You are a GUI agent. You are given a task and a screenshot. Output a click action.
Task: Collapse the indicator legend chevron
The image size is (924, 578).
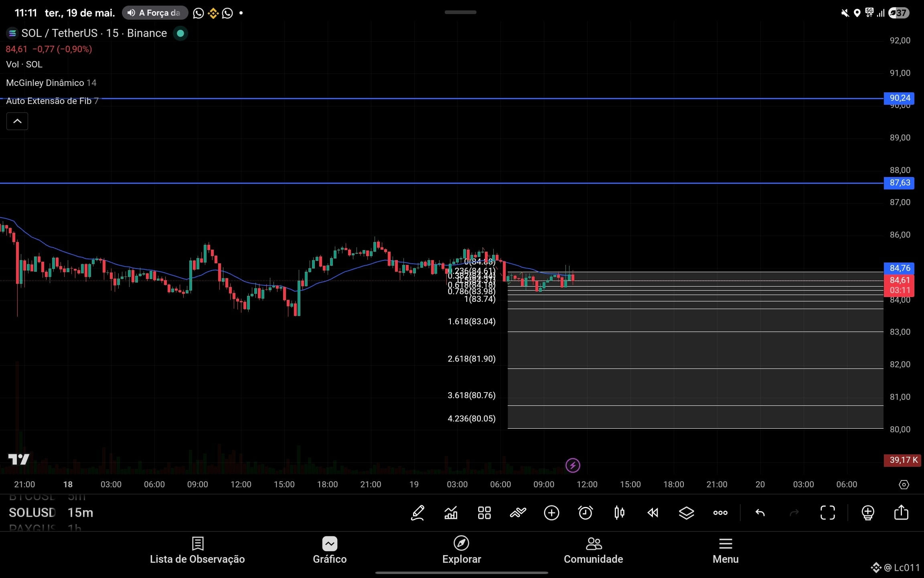17,121
